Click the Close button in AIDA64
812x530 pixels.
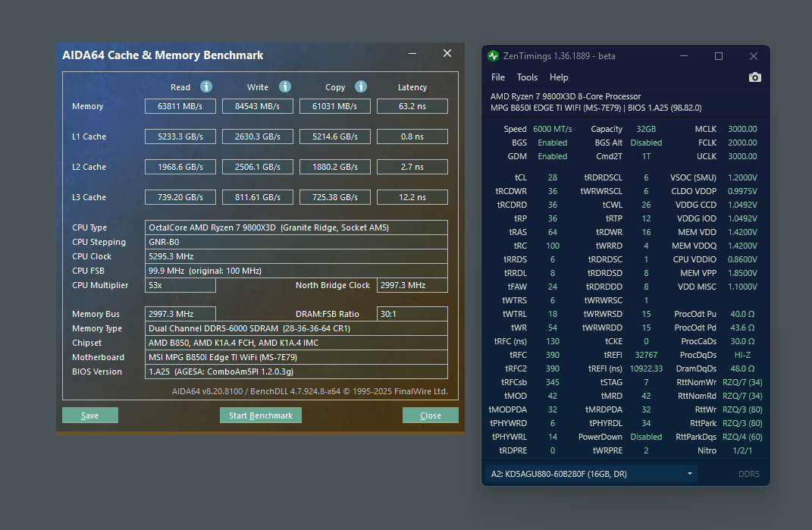coord(430,416)
